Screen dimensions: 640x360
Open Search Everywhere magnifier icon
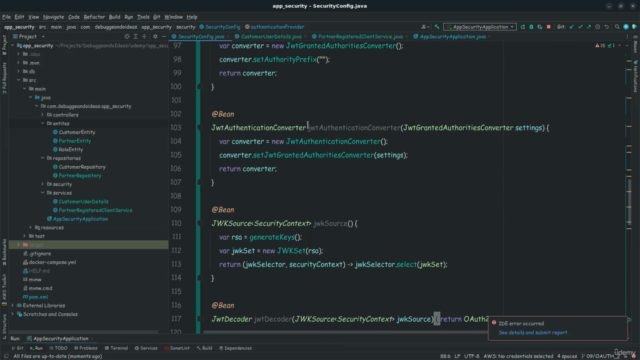coord(617,27)
